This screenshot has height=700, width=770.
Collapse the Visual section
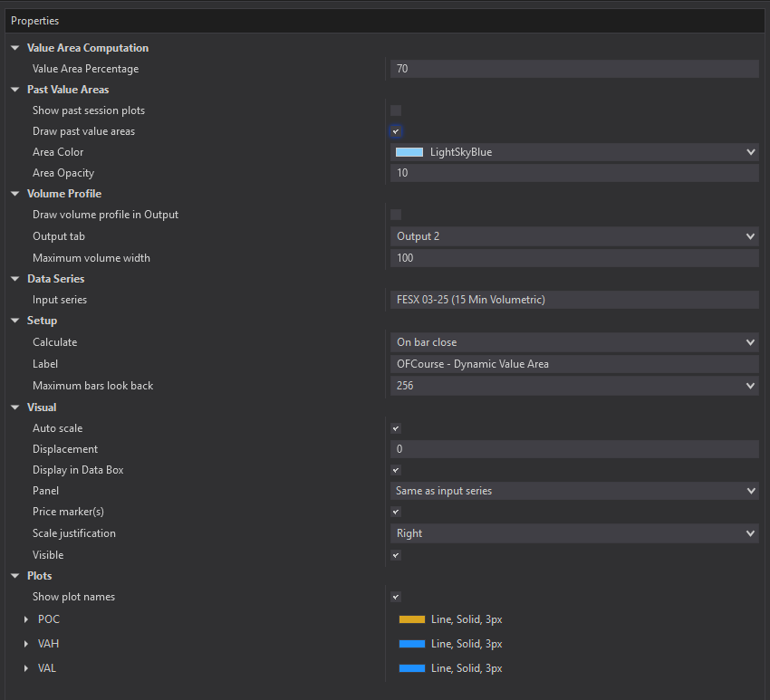[15, 408]
